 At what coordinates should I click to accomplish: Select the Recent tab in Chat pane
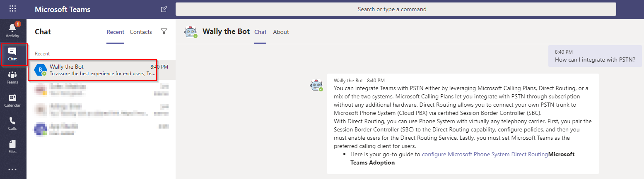point(116,32)
